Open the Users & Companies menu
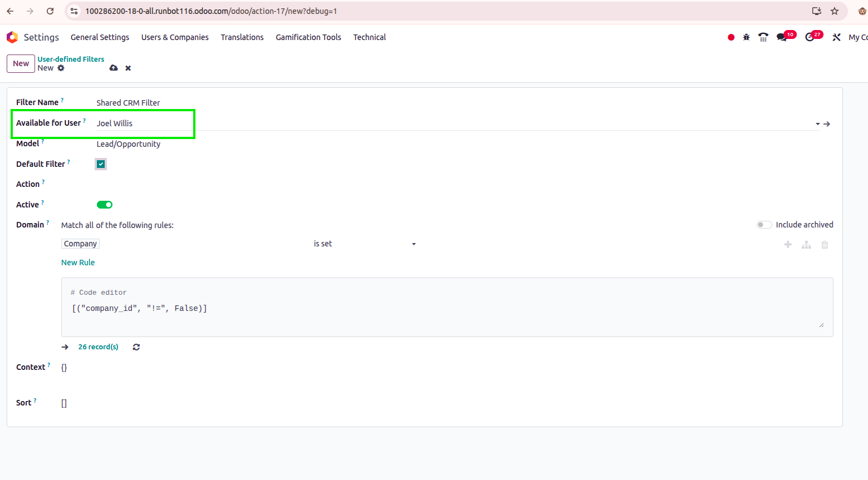Image resolution: width=868 pixels, height=480 pixels. point(175,37)
